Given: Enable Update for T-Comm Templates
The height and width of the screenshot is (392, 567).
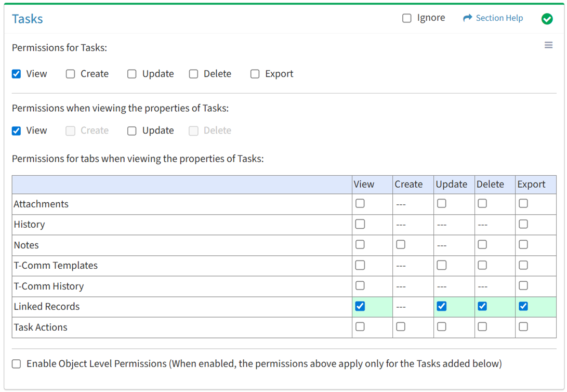Looking at the screenshot, I should tap(441, 265).
